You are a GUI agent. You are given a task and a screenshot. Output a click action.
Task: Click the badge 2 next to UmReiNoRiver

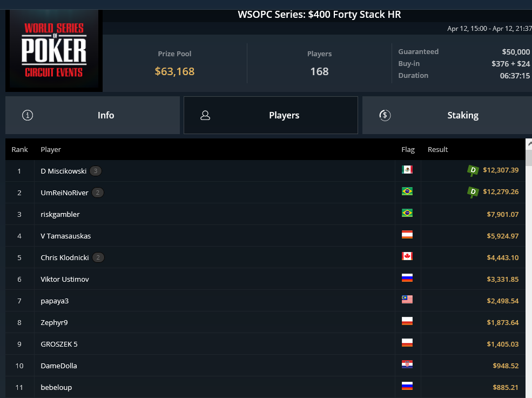[x=98, y=193]
